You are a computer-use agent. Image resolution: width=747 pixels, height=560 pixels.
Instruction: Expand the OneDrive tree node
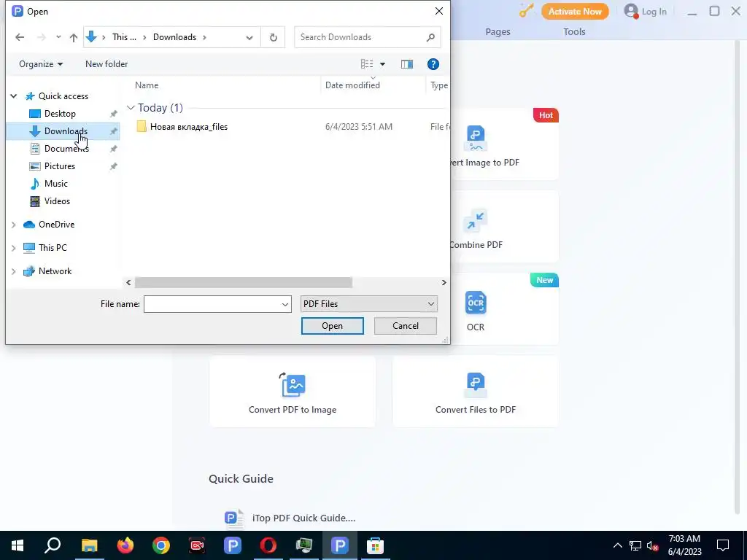[14, 225]
